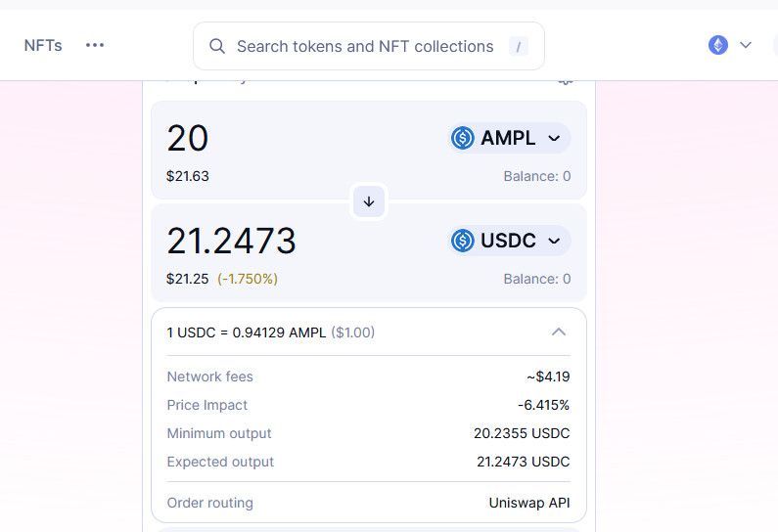This screenshot has height=532, width=778.
Task: Open the three-dots more menu
Action: click(95, 45)
